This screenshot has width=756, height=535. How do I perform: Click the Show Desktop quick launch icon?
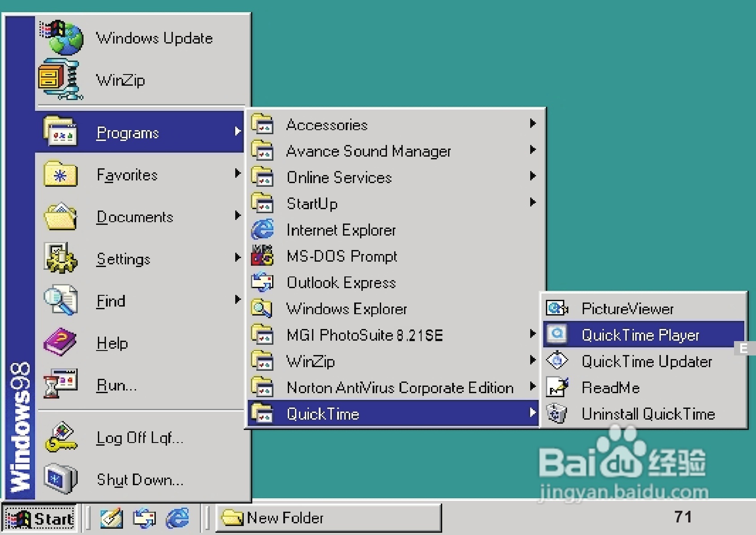(111, 518)
